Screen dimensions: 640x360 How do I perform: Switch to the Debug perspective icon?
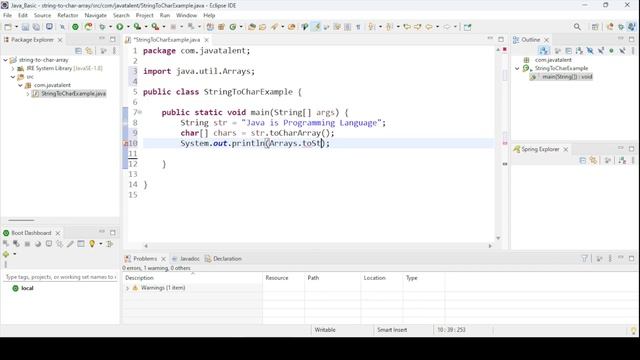click(621, 27)
